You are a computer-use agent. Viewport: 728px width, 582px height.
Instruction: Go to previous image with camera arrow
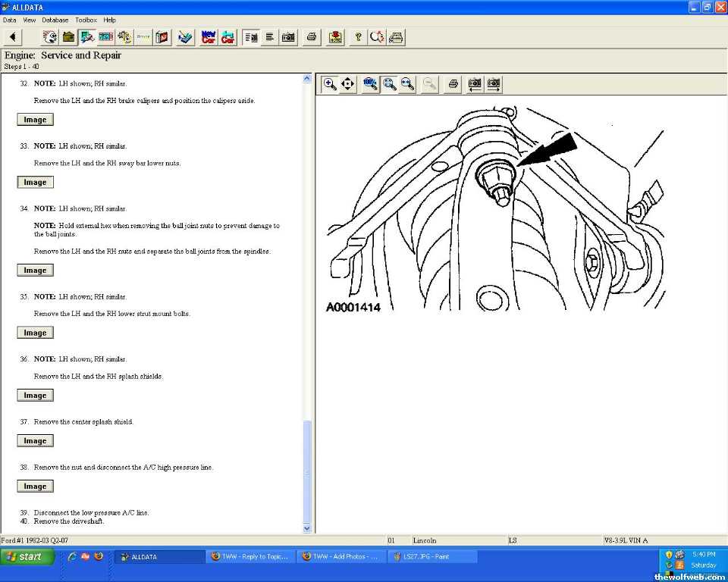[x=475, y=84]
